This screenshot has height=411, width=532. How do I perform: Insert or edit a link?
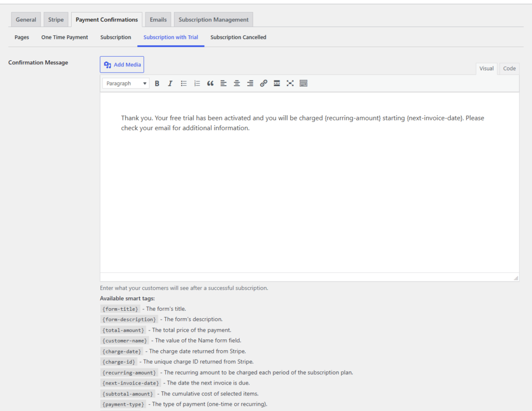263,84
